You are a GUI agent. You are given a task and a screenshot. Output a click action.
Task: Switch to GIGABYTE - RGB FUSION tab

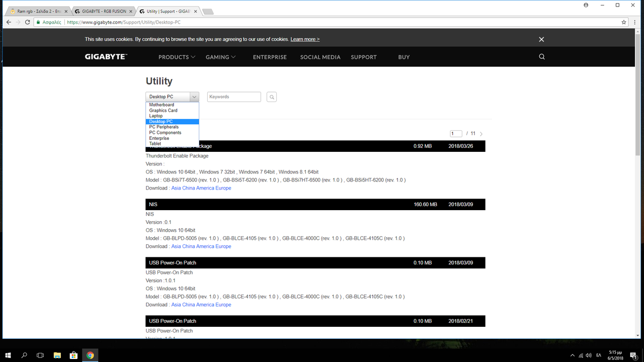tap(103, 11)
